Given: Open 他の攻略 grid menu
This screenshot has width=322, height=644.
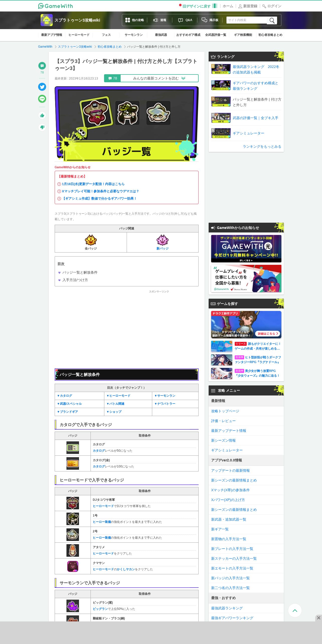Looking at the screenshot, I should pos(135,20).
